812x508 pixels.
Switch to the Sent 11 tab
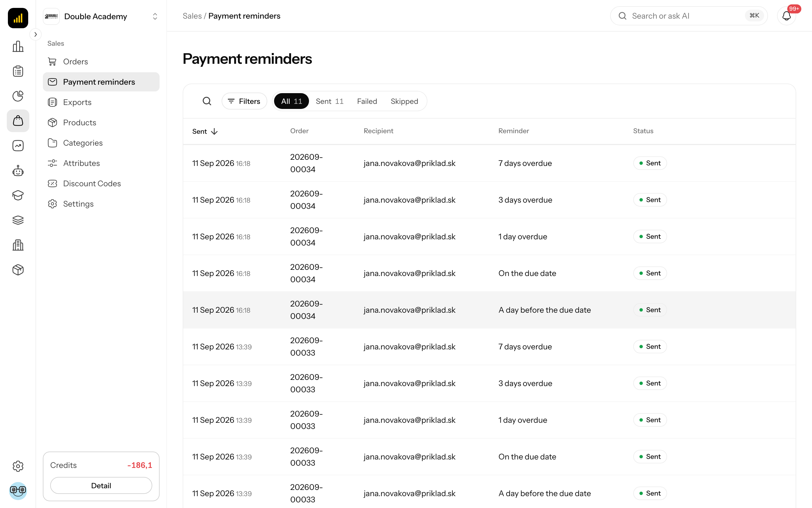330,101
